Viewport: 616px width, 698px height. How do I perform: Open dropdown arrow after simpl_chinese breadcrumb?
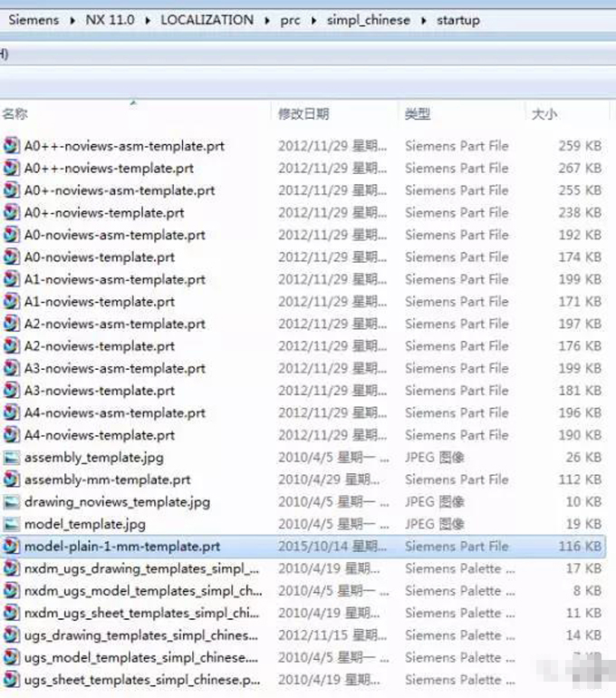(x=424, y=20)
